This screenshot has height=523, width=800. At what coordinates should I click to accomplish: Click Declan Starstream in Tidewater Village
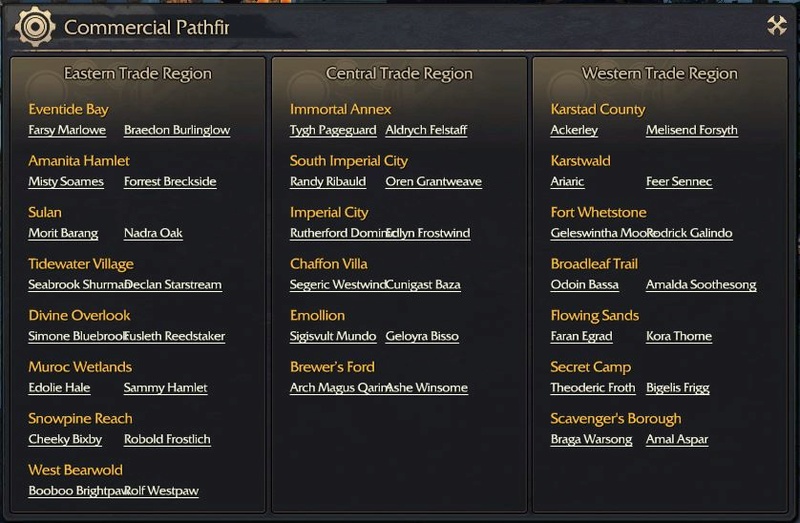coord(173,285)
